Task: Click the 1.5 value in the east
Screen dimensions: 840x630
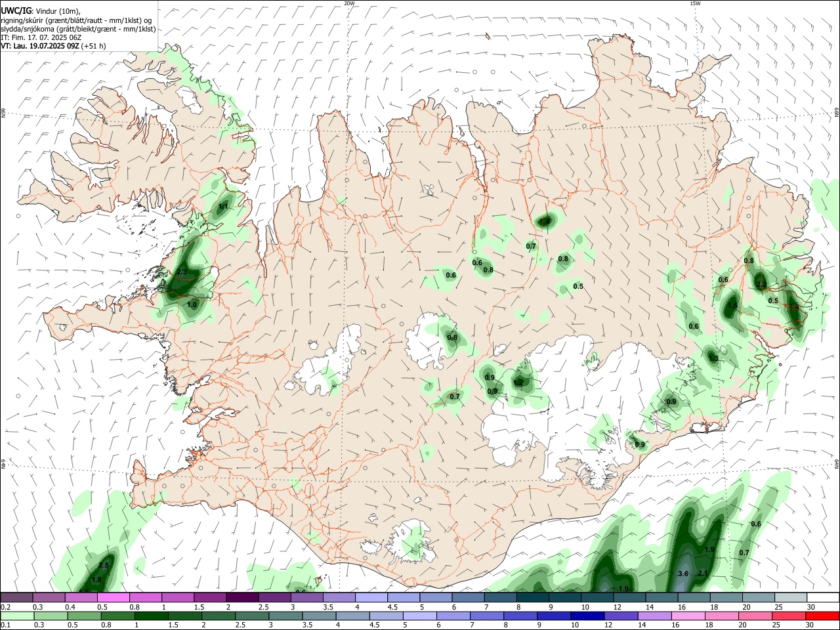Action: click(x=732, y=305)
